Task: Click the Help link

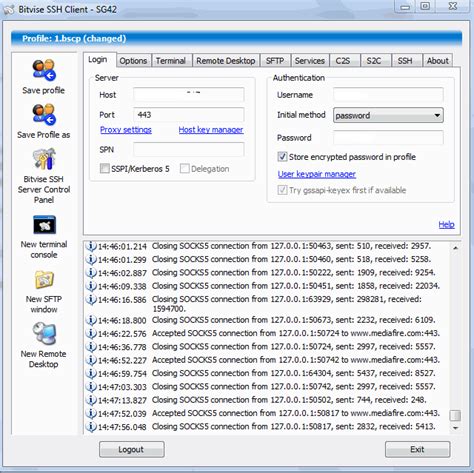Action: (446, 225)
